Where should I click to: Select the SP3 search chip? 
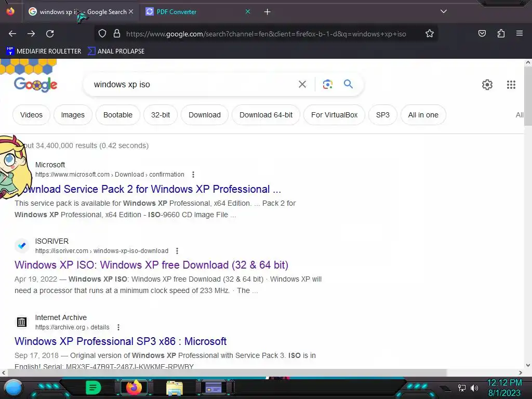point(383,115)
